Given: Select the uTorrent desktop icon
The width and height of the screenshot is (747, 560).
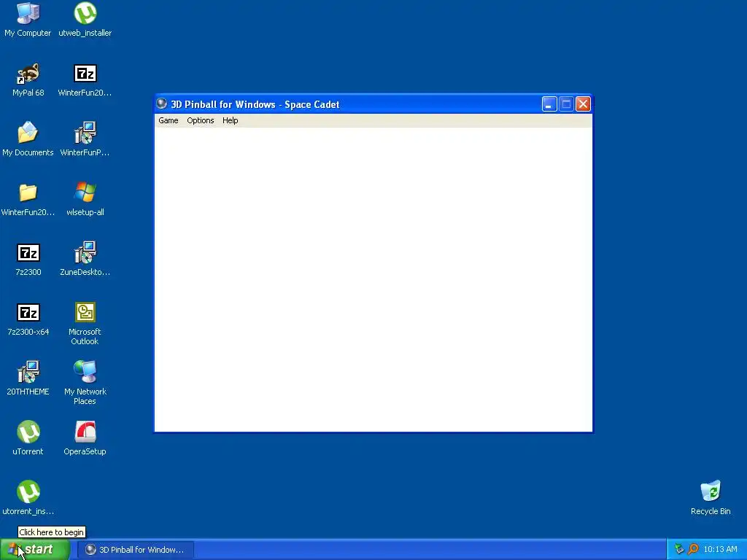Looking at the screenshot, I should coord(28,432).
